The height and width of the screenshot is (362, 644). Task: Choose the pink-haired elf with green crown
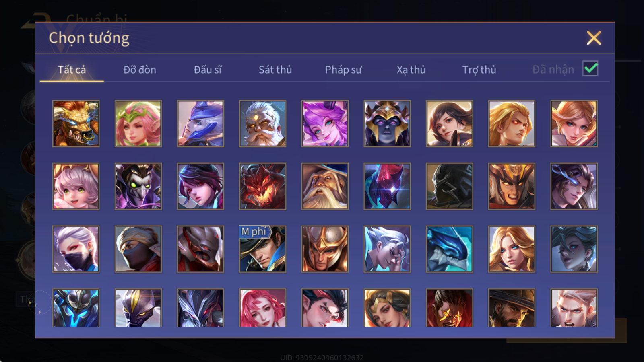[x=138, y=123]
